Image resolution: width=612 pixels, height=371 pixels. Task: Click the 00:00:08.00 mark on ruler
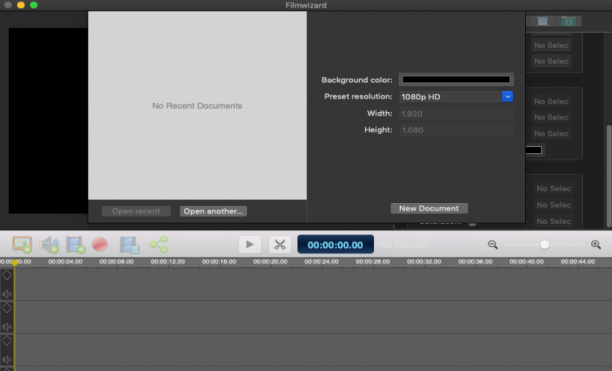click(116, 261)
